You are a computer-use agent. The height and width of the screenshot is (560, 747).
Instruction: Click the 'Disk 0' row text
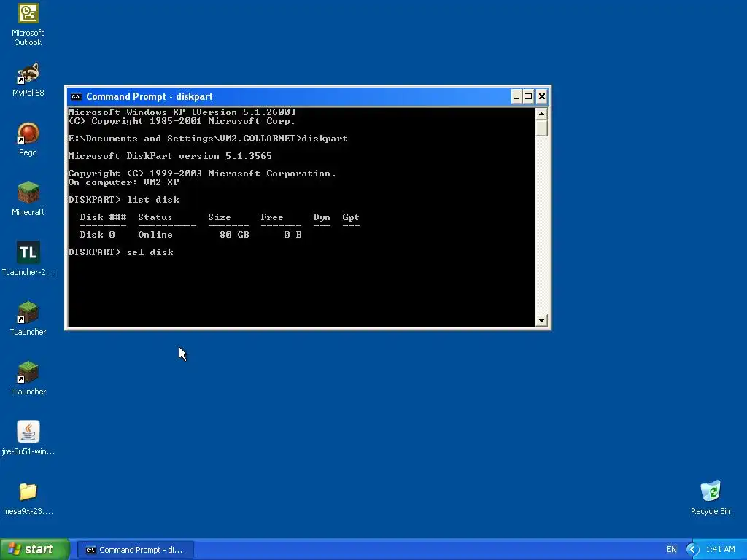[x=97, y=235]
